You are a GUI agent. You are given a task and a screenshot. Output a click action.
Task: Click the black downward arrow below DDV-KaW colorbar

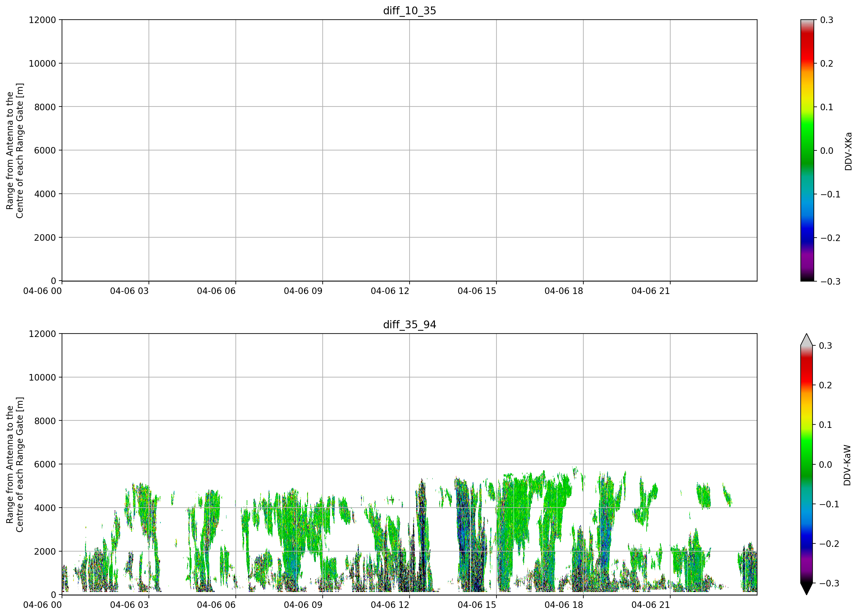(x=806, y=589)
